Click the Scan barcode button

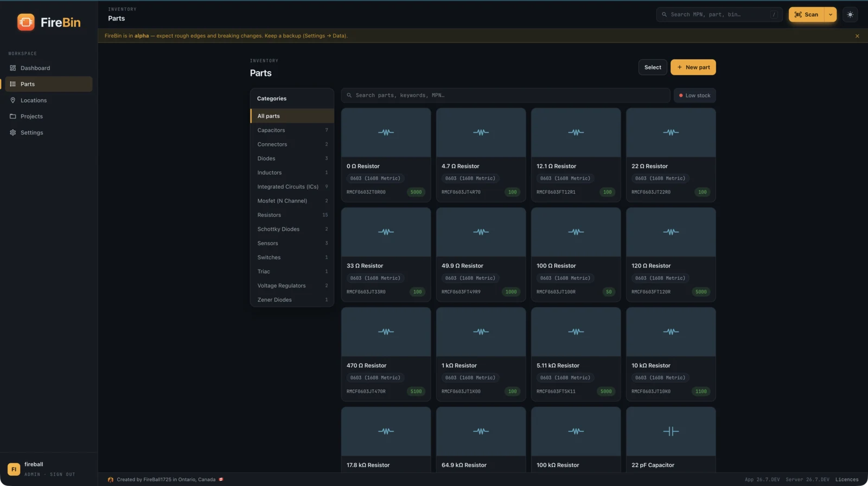[806, 15]
